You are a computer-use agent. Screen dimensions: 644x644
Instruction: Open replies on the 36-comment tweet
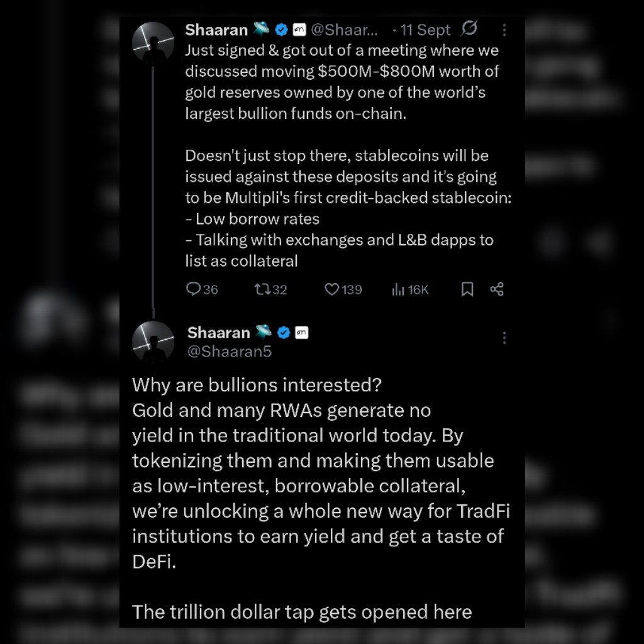tap(202, 289)
